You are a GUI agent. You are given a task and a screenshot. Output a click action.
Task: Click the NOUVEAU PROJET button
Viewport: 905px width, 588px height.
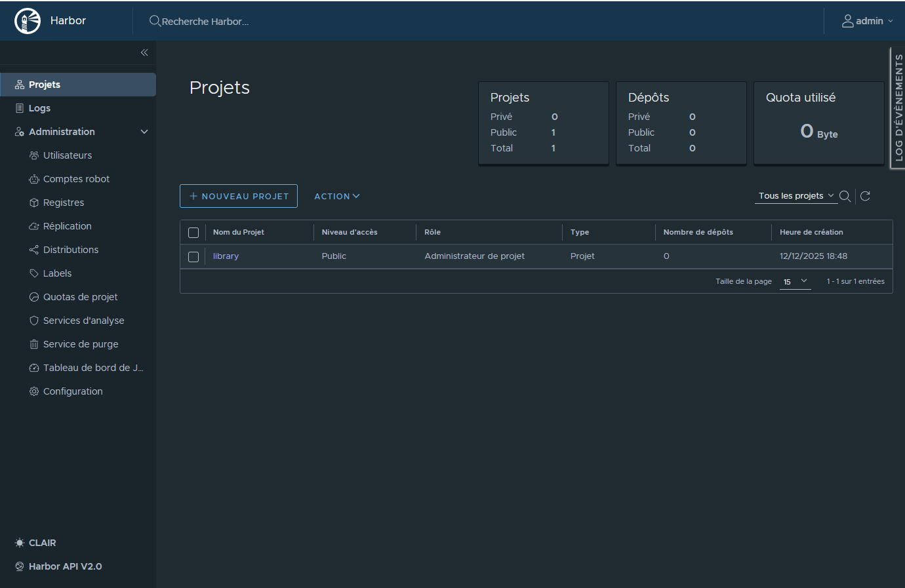239,196
